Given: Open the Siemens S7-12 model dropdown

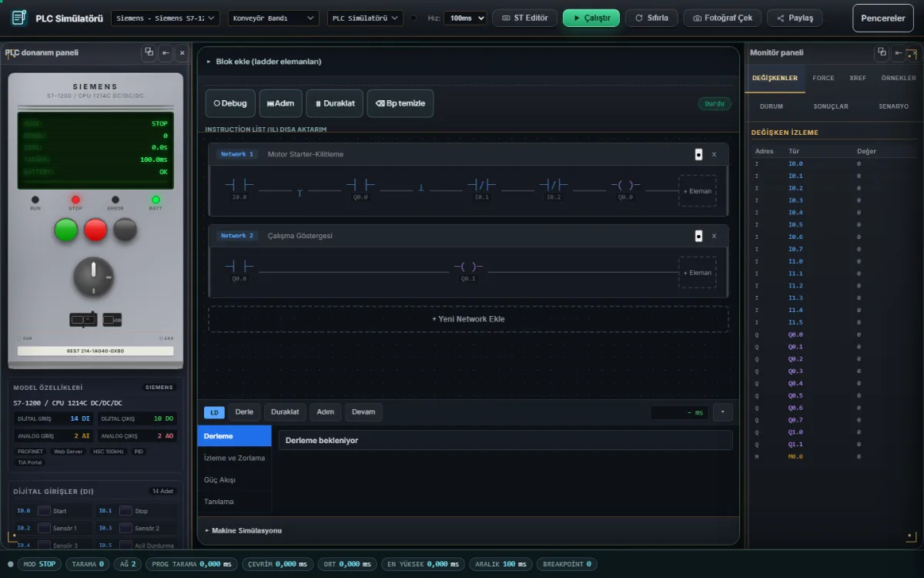Looking at the screenshot, I should [x=166, y=18].
